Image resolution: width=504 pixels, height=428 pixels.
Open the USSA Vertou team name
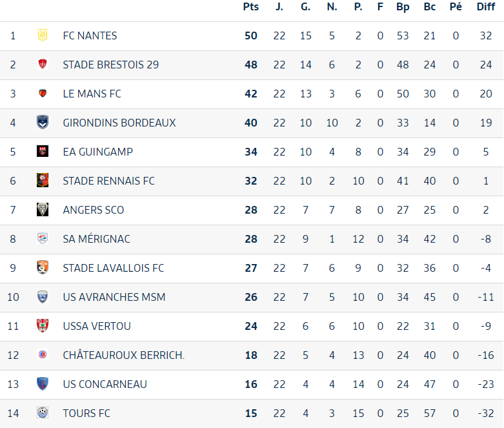[x=97, y=326]
